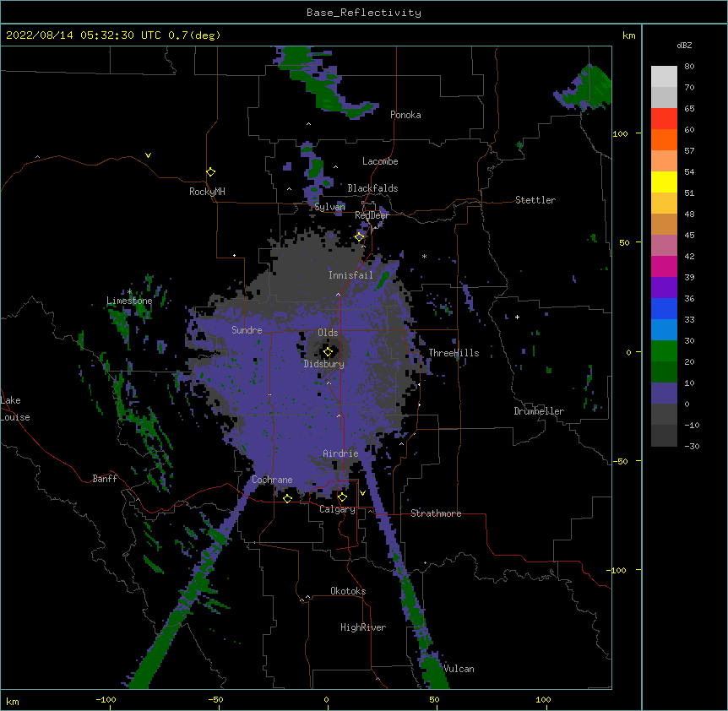Pick the red 60-65 dBZ legend swatch
The image size is (728, 711).
(664, 119)
